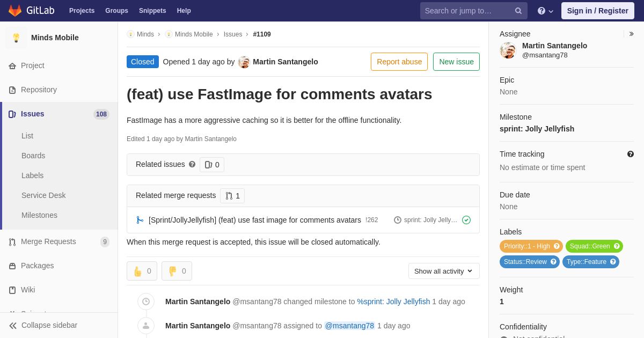Click the GitLab fox logo
Image resolution: width=644 pixels, height=338 pixels.
(x=15, y=11)
